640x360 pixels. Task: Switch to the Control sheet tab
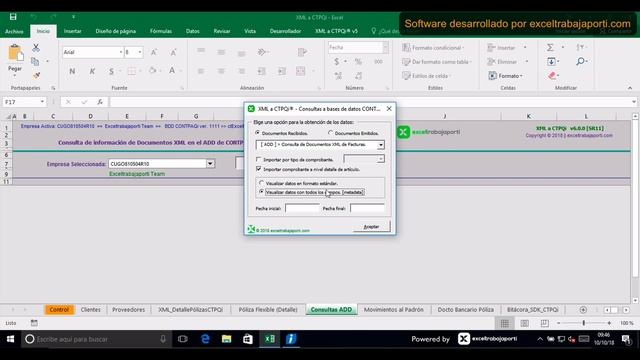pos(59,310)
